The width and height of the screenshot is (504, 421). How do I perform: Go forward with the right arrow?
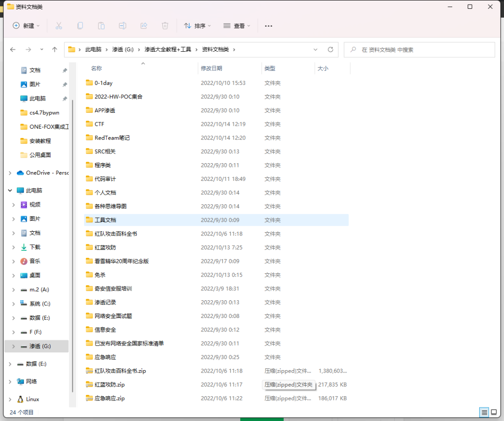pos(28,49)
